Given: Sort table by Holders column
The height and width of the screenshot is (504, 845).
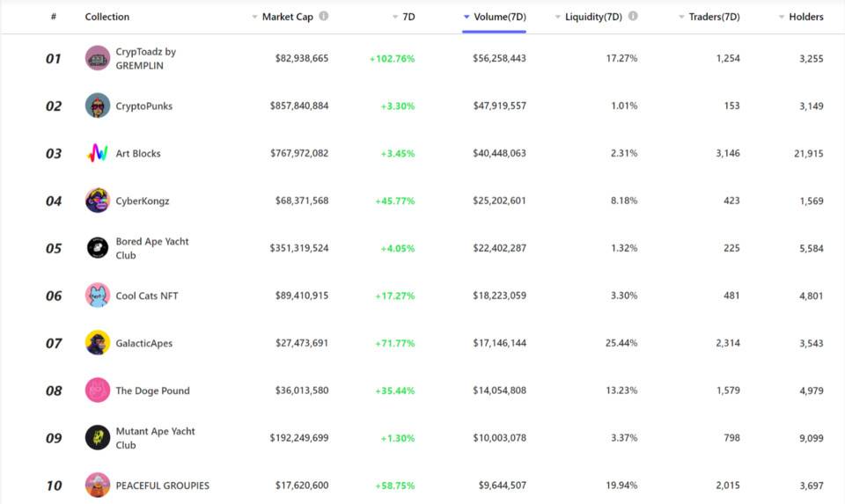Looking at the screenshot, I should click(801, 17).
